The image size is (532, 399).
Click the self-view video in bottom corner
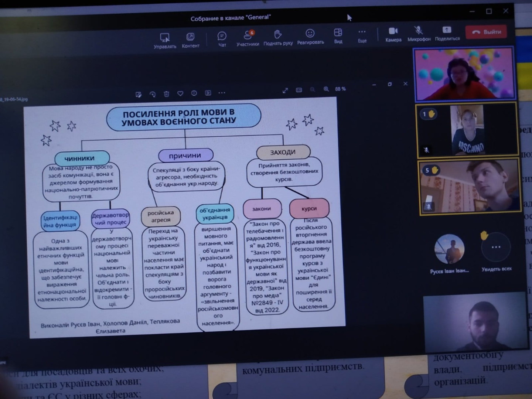tap(476, 322)
